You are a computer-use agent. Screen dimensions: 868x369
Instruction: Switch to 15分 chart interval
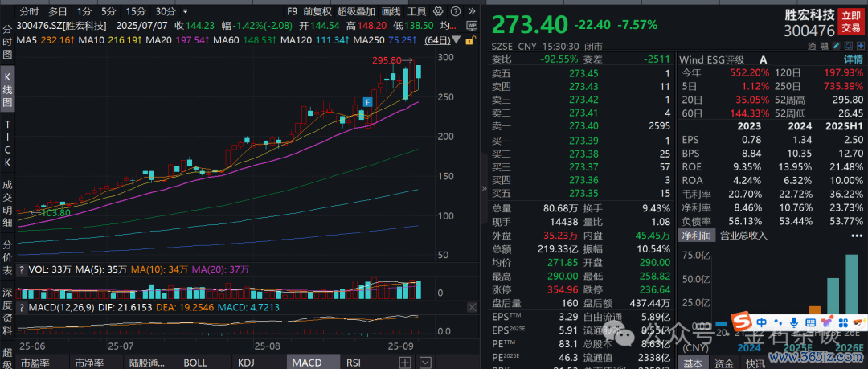click(x=135, y=11)
